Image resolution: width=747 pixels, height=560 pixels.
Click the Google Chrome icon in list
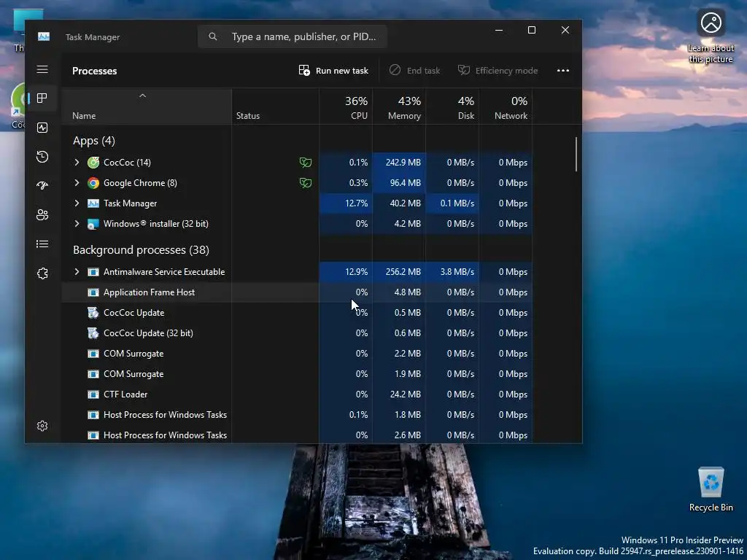pos(93,183)
